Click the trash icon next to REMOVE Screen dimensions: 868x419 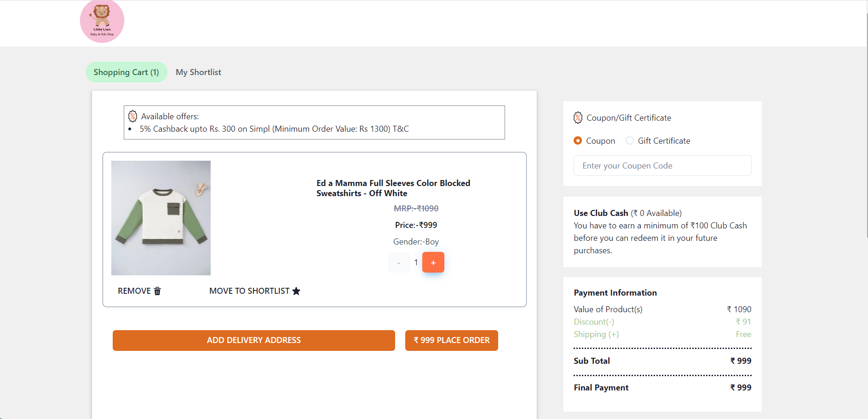tap(157, 291)
